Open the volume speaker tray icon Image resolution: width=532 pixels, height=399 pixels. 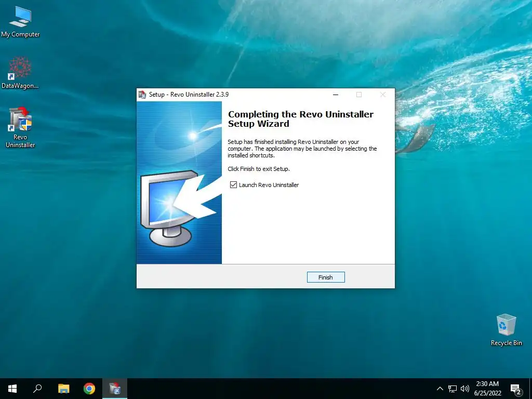click(x=465, y=389)
